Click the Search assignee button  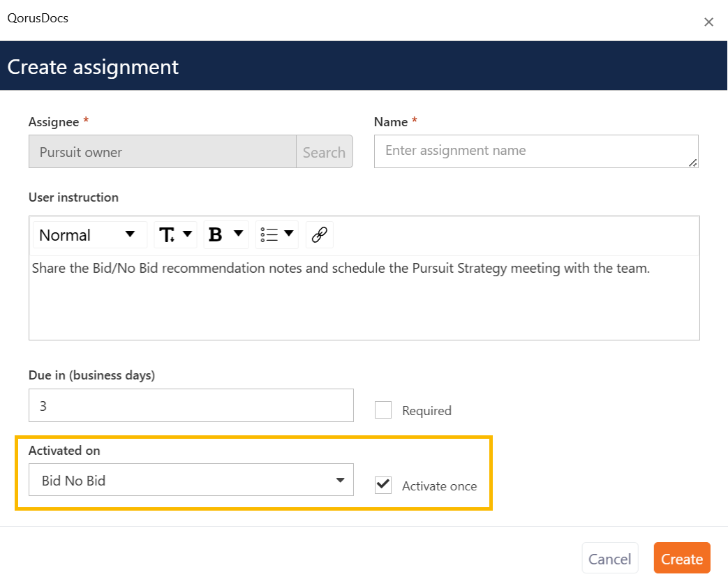coord(324,151)
